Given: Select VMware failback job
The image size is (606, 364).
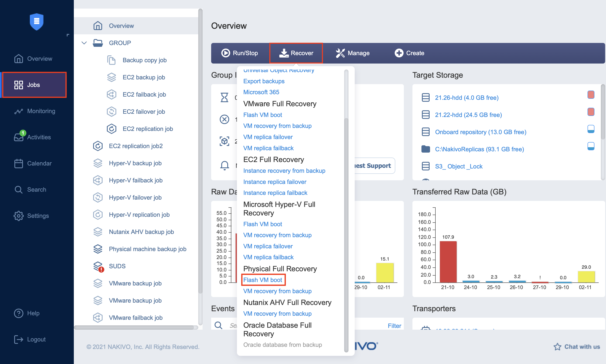Looking at the screenshot, I should tap(136, 318).
